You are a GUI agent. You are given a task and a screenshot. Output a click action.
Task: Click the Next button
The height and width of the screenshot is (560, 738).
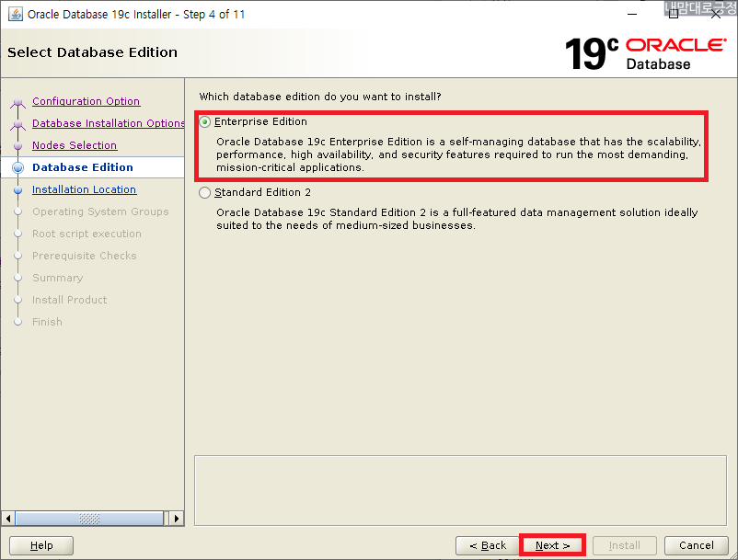[552, 545]
